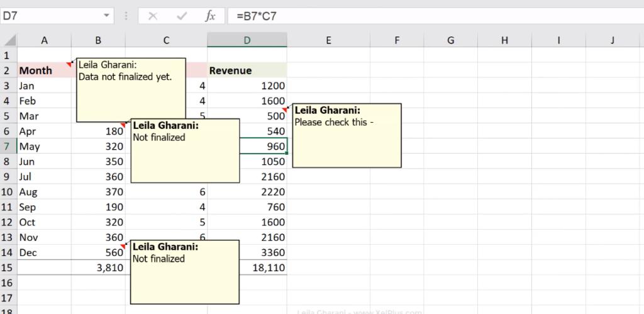Click the cell with value 560

98,252
